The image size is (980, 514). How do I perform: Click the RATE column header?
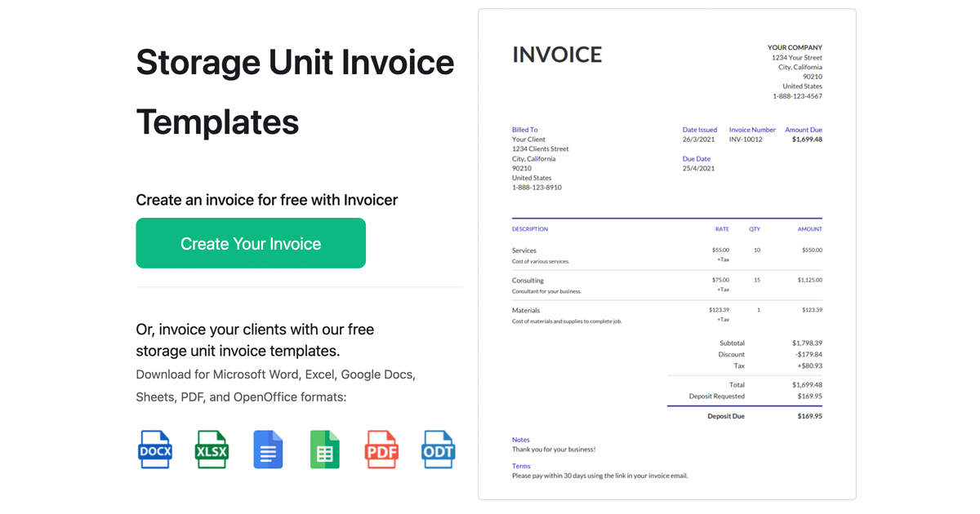point(722,229)
